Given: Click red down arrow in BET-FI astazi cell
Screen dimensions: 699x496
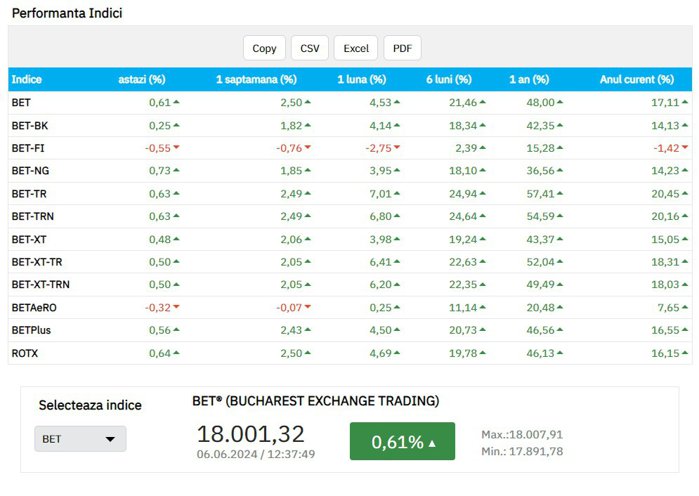Looking at the screenshot, I should 177,148.
